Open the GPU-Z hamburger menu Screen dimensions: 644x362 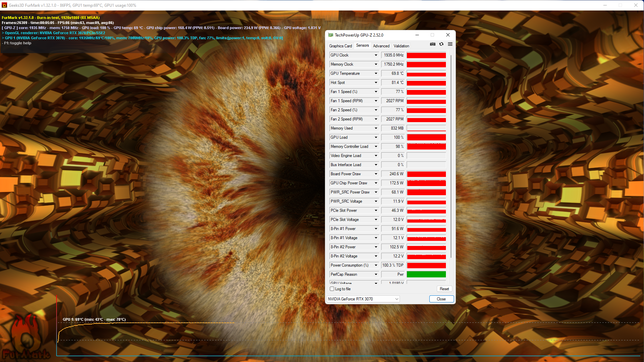(x=450, y=44)
